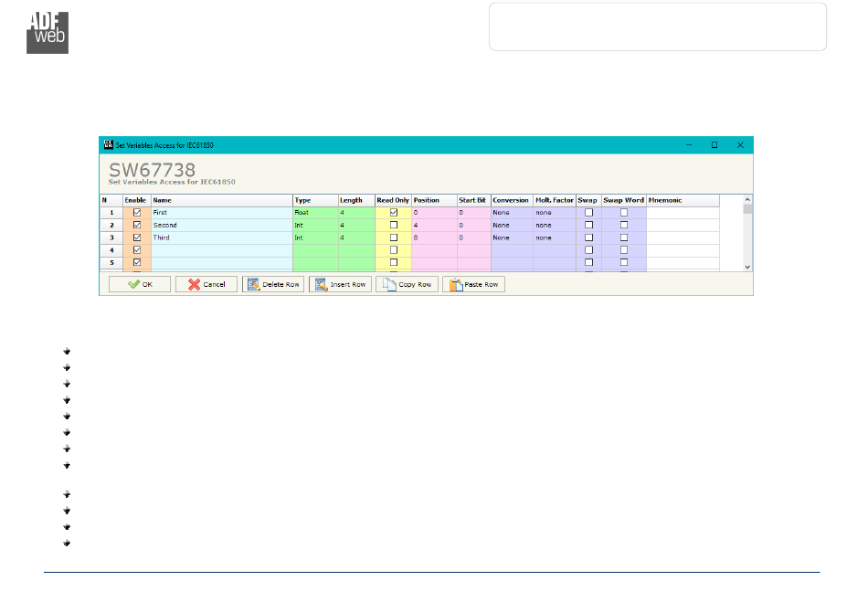Click the Position column header

pyautogui.click(x=435, y=200)
